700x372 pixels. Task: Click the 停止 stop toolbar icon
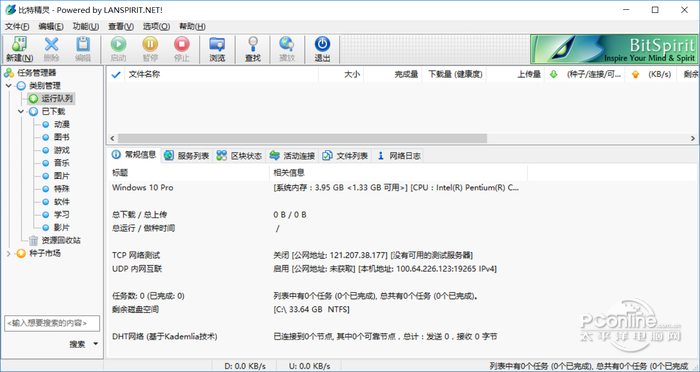(182, 49)
